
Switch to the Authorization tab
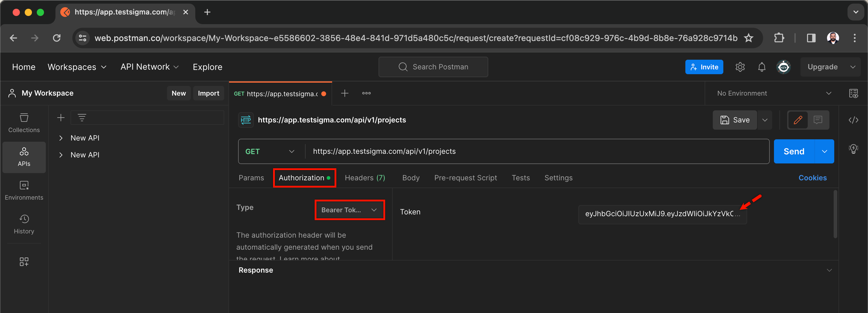click(x=304, y=178)
